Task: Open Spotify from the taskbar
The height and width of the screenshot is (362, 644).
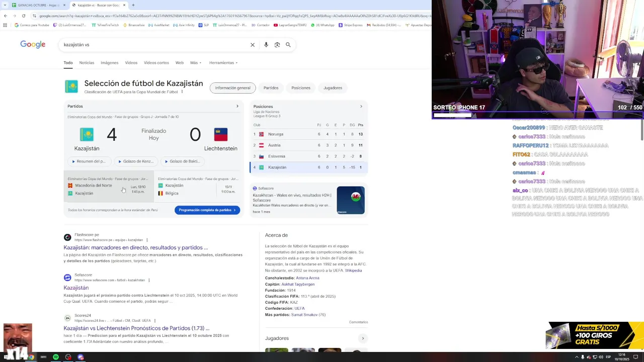Action: (x=55, y=357)
